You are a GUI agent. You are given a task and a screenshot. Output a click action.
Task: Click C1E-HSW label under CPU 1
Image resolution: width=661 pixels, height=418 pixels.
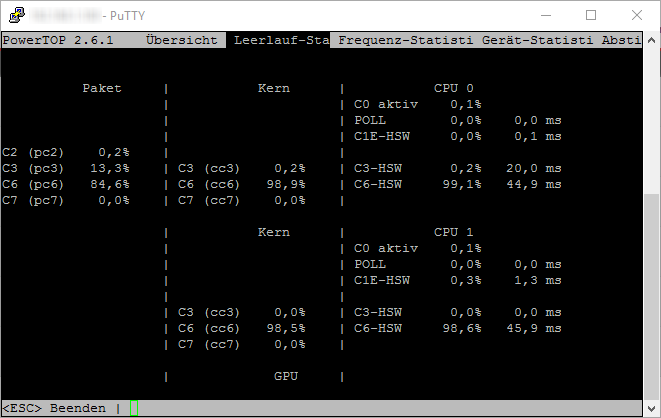382,280
